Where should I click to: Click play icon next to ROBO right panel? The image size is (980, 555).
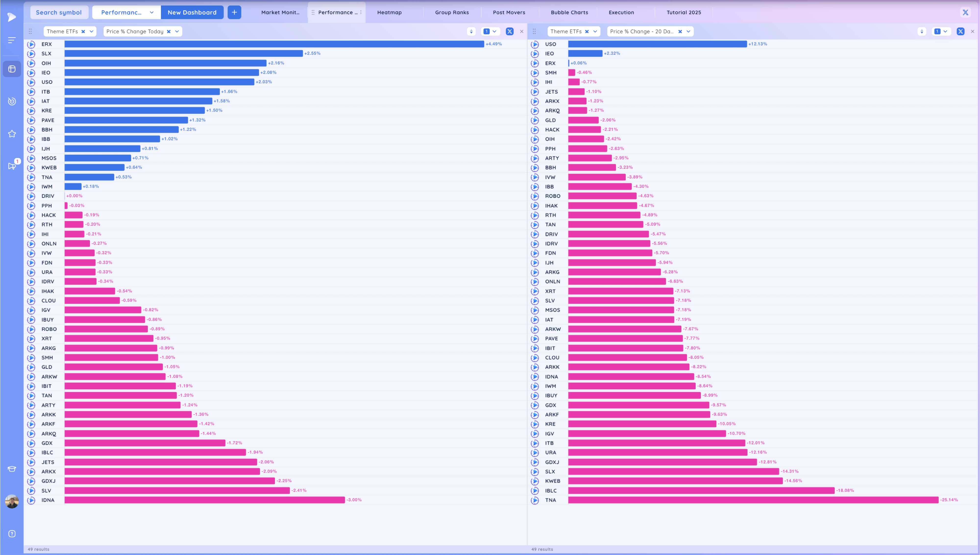[535, 196]
